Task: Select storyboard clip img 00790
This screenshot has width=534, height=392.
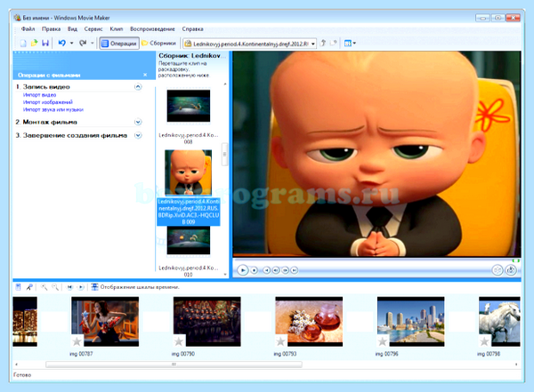Action: click(x=207, y=322)
